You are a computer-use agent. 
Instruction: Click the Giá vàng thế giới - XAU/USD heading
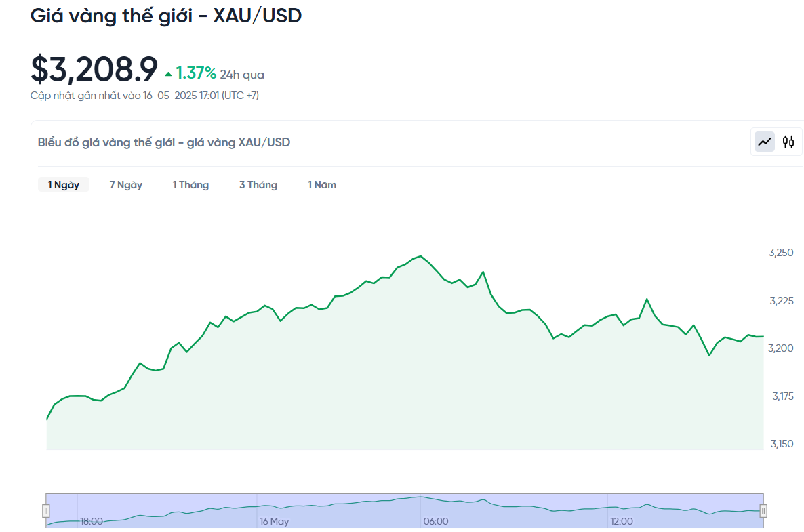tap(166, 16)
